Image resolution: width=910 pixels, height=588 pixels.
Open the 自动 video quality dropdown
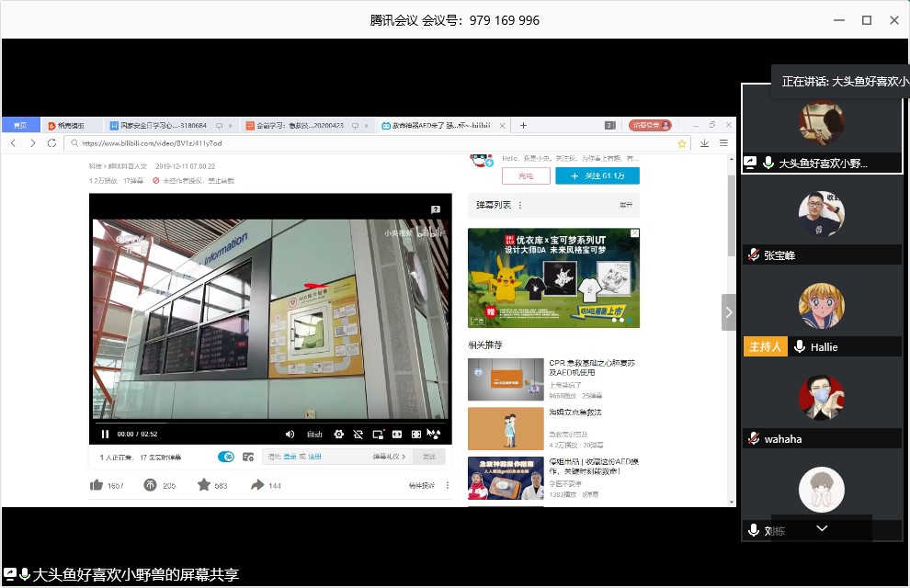(x=314, y=434)
